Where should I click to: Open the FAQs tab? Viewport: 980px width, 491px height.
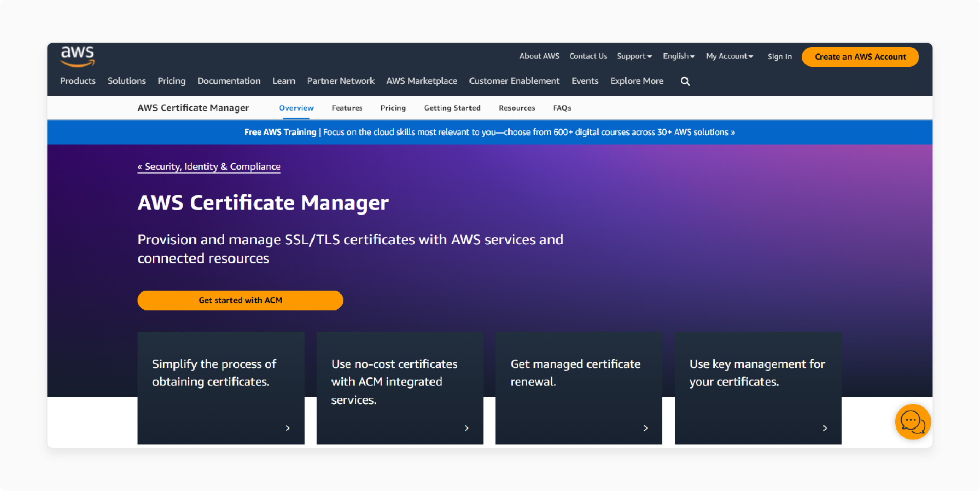(x=562, y=108)
